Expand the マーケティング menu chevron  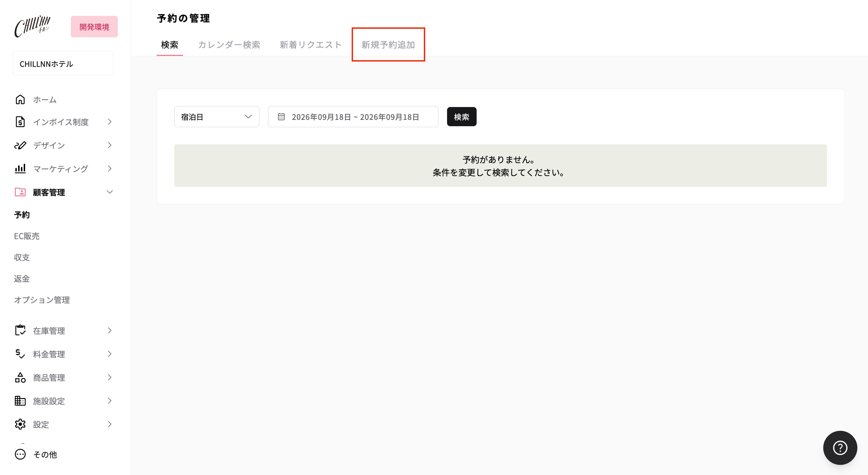pos(109,169)
